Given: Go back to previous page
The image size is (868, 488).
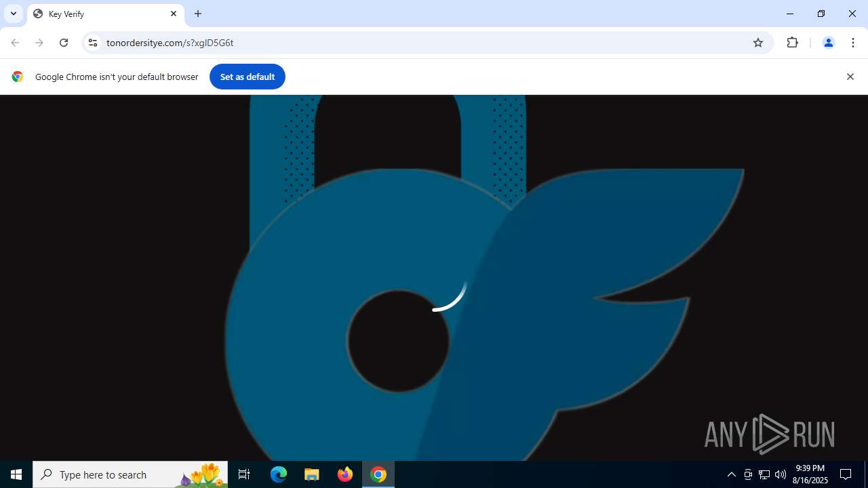Looking at the screenshot, I should click(15, 43).
